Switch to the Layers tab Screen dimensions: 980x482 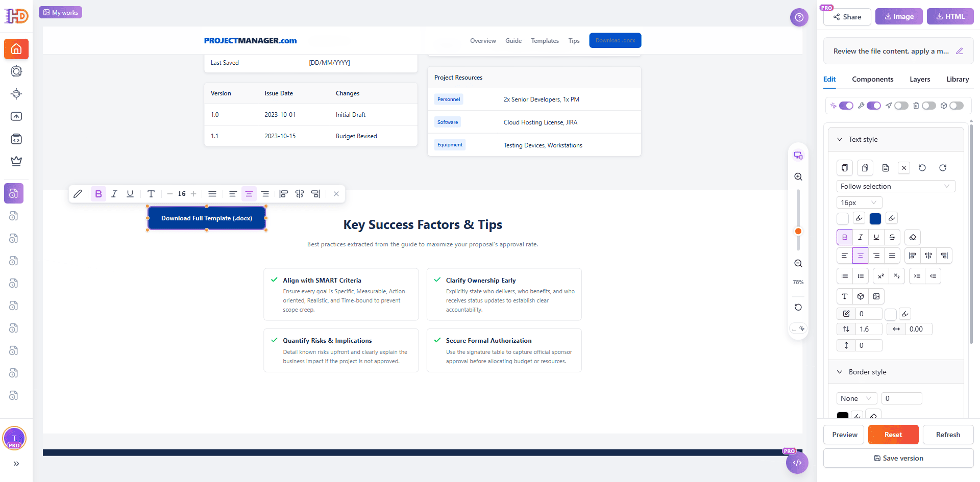920,79
